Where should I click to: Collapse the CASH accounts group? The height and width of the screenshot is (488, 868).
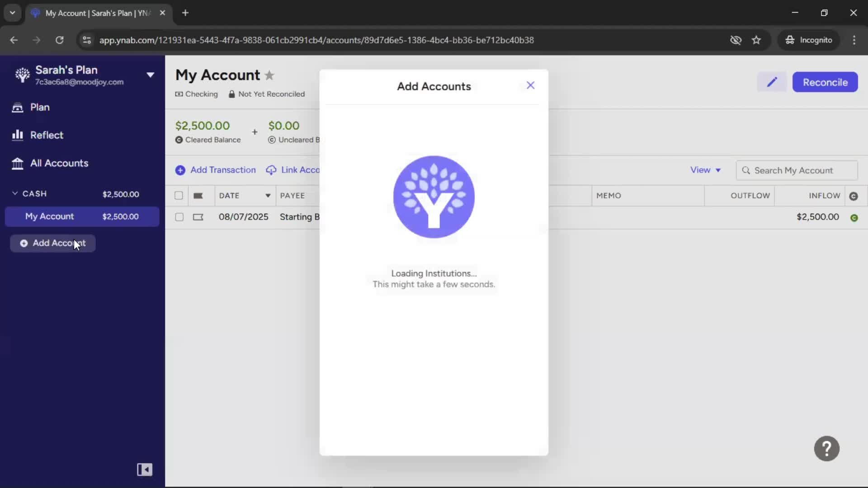click(x=15, y=193)
